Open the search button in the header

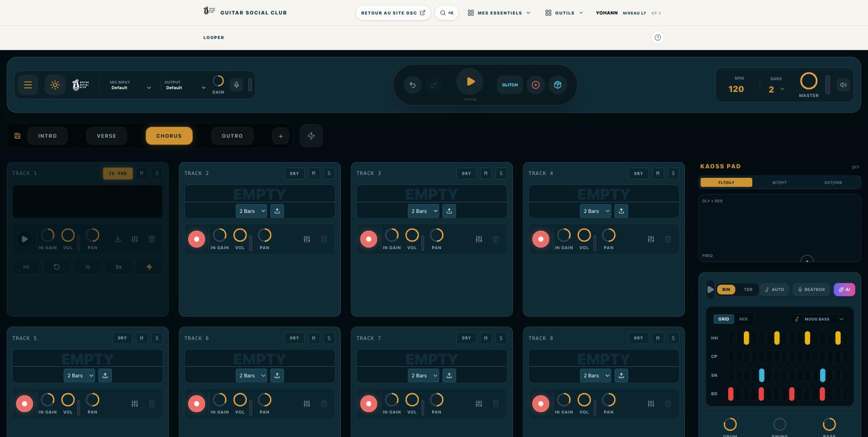(447, 13)
